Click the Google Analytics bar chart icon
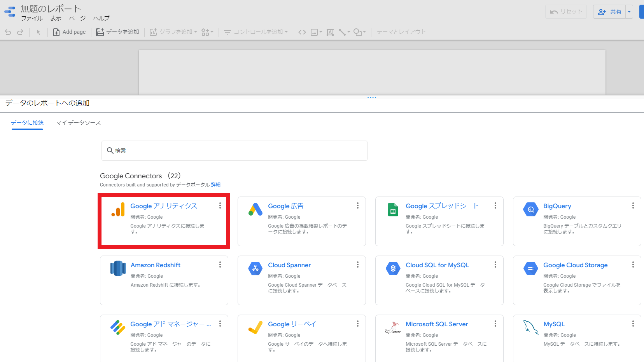Viewport: 644px width, 362px height. tap(118, 209)
